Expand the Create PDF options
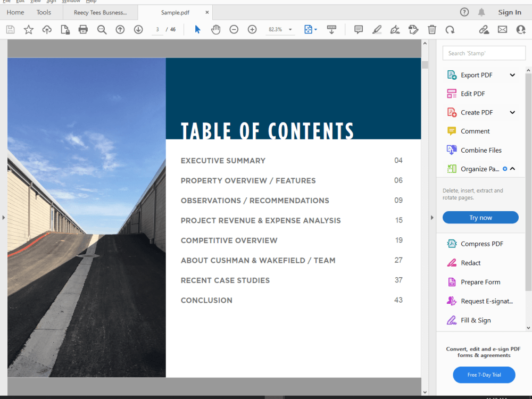The height and width of the screenshot is (399, 532). [x=512, y=112]
